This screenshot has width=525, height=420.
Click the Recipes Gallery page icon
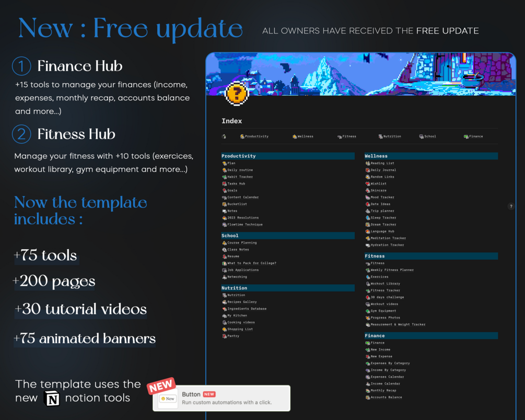pos(224,302)
